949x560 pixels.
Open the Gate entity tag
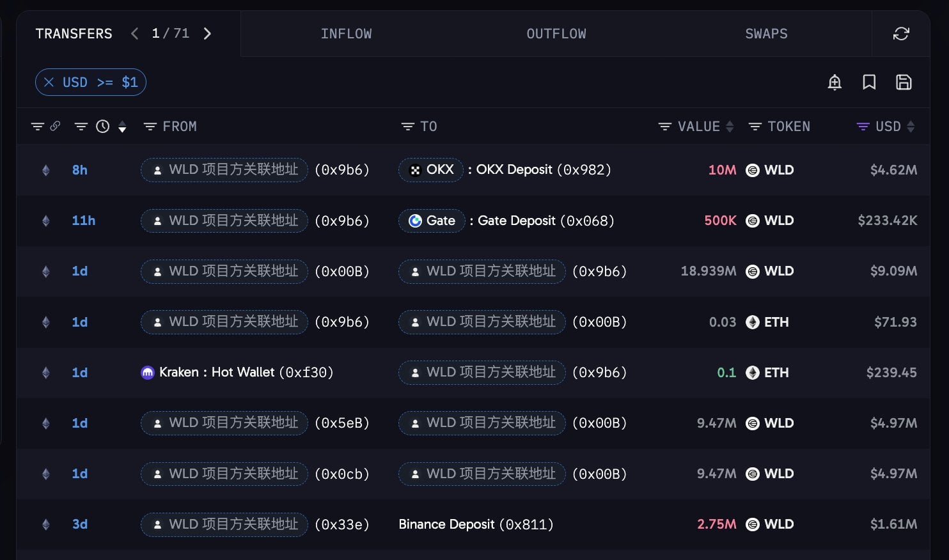[x=432, y=221]
